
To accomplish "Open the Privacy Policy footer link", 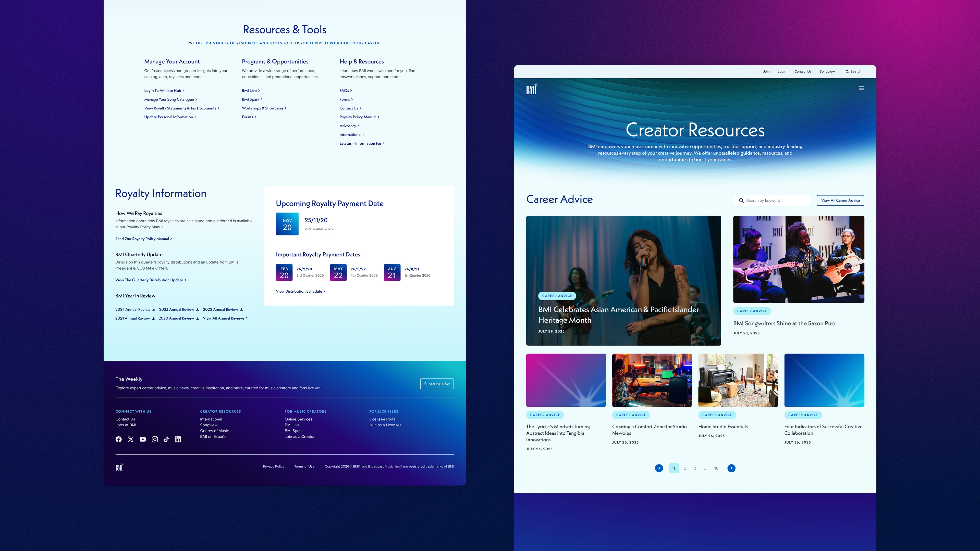I will tap(274, 467).
